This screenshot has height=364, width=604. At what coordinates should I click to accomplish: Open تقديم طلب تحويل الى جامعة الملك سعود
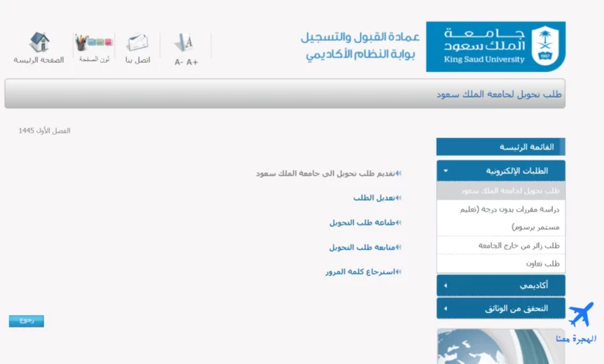click(x=325, y=173)
